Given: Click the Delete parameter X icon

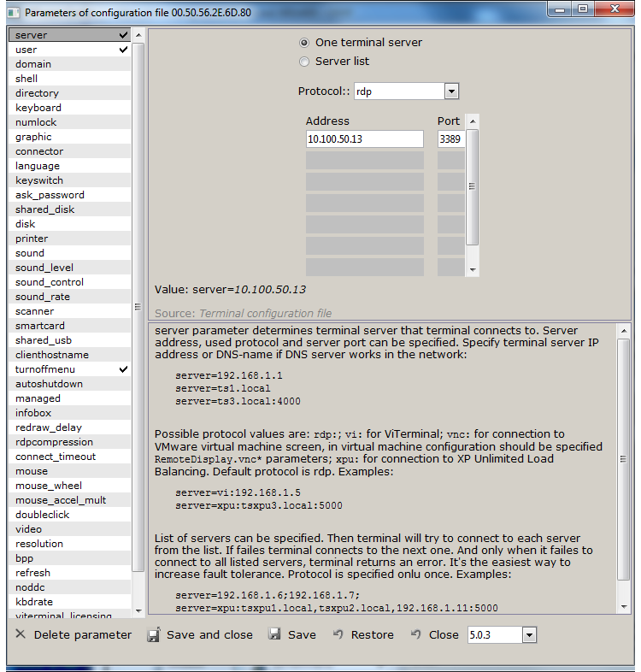Looking at the screenshot, I should (x=21, y=634).
